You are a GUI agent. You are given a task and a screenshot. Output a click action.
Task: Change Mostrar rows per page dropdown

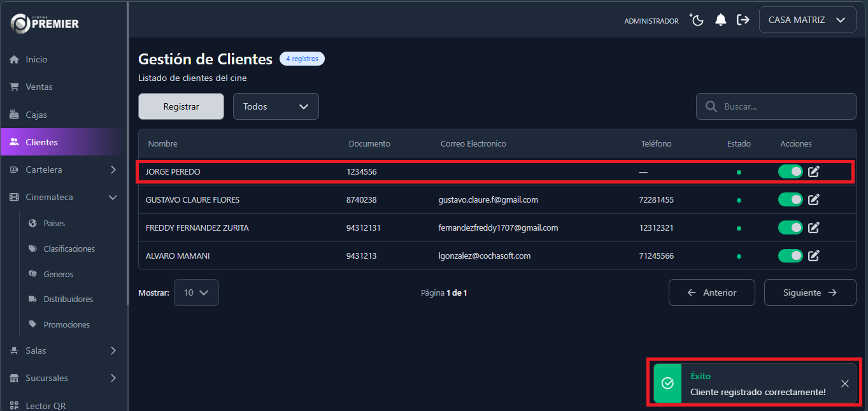(x=196, y=293)
